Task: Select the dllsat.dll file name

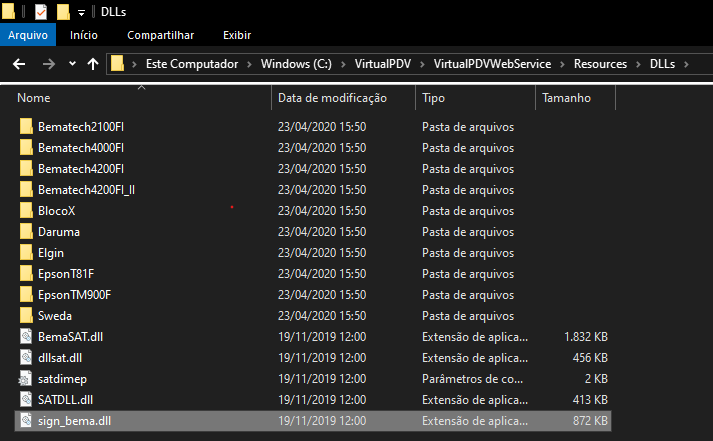Action: click(x=60, y=358)
